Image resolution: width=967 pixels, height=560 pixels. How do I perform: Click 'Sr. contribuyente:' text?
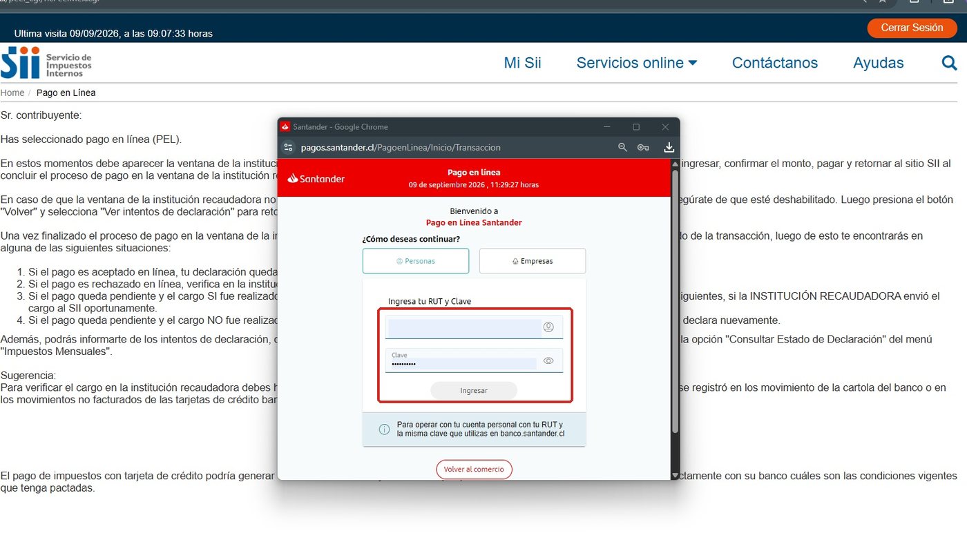pos(41,115)
